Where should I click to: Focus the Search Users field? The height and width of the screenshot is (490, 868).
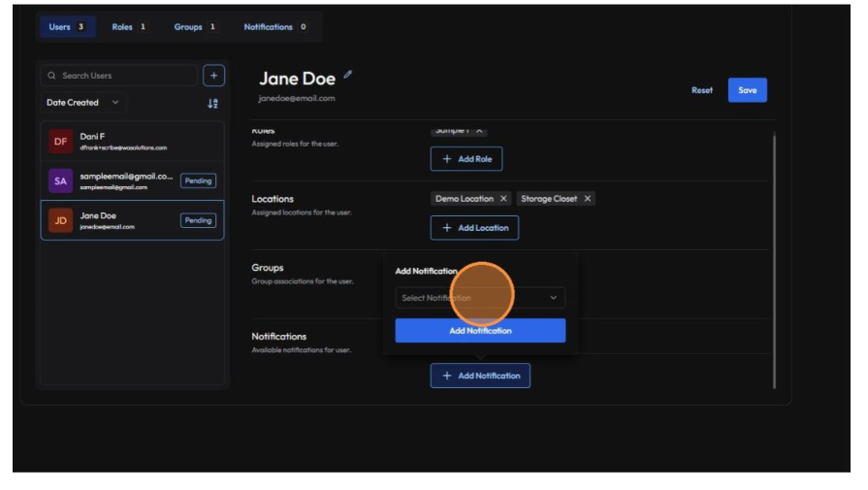119,76
